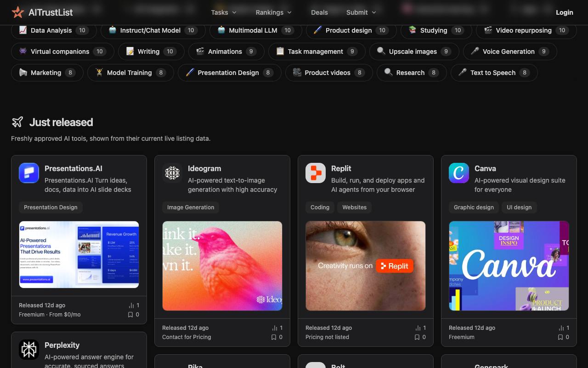
Task: Open the Replit title link
Action: (x=341, y=168)
